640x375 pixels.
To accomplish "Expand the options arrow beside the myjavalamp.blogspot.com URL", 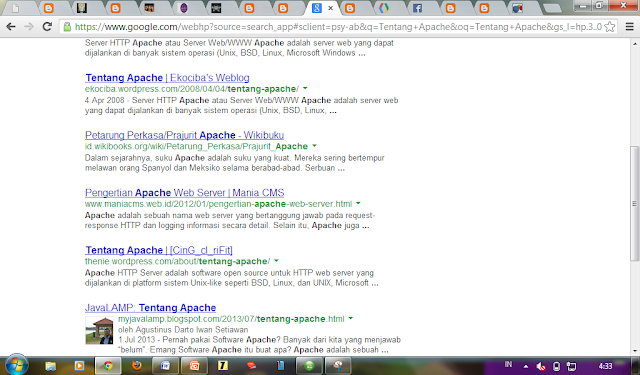I will point(350,318).
